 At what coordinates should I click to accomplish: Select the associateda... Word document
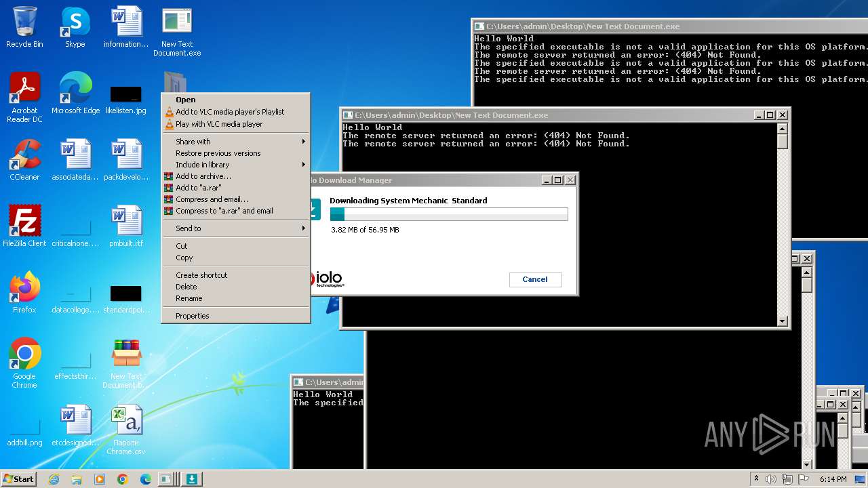(75, 160)
